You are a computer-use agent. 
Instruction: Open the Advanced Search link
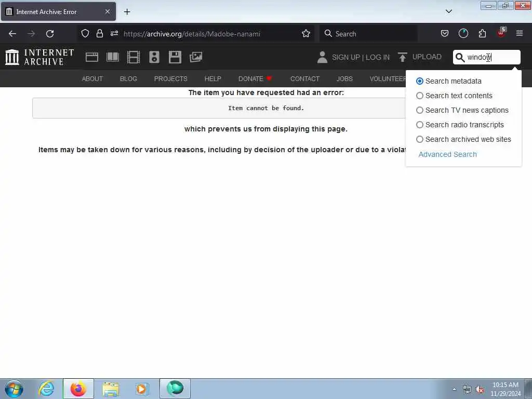coord(447,154)
